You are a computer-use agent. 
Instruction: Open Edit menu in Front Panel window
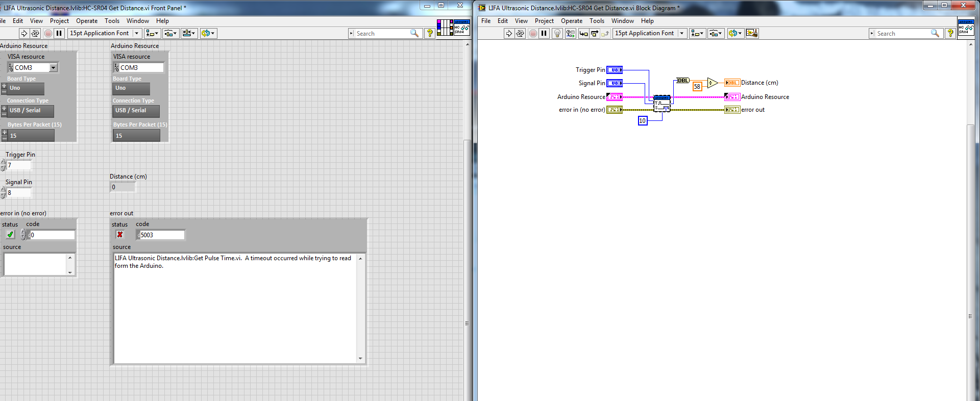point(18,21)
